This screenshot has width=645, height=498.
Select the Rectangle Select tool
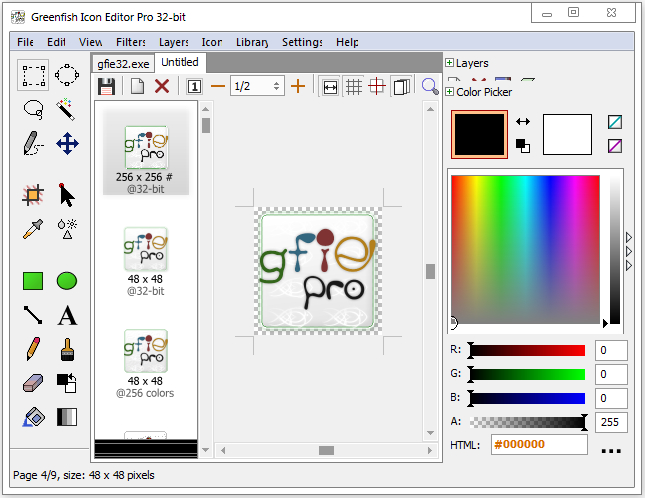pyautogui.click(x=33, y=75)
